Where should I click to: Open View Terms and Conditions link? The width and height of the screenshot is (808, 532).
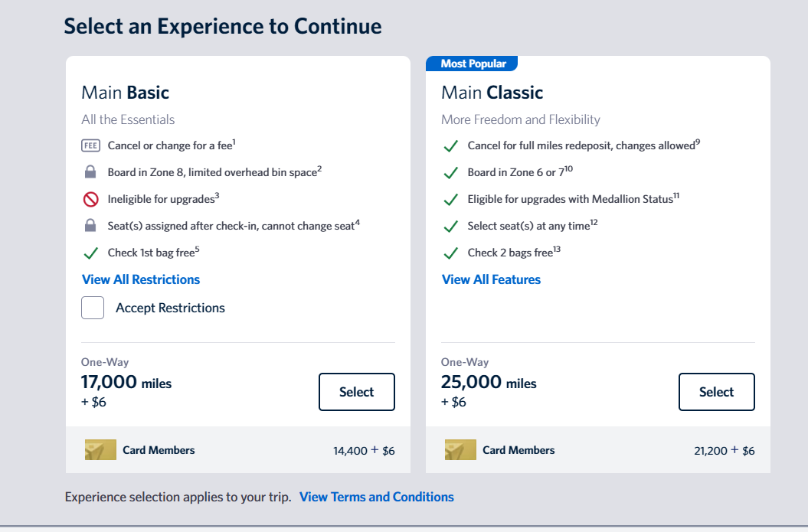[376, 497]
